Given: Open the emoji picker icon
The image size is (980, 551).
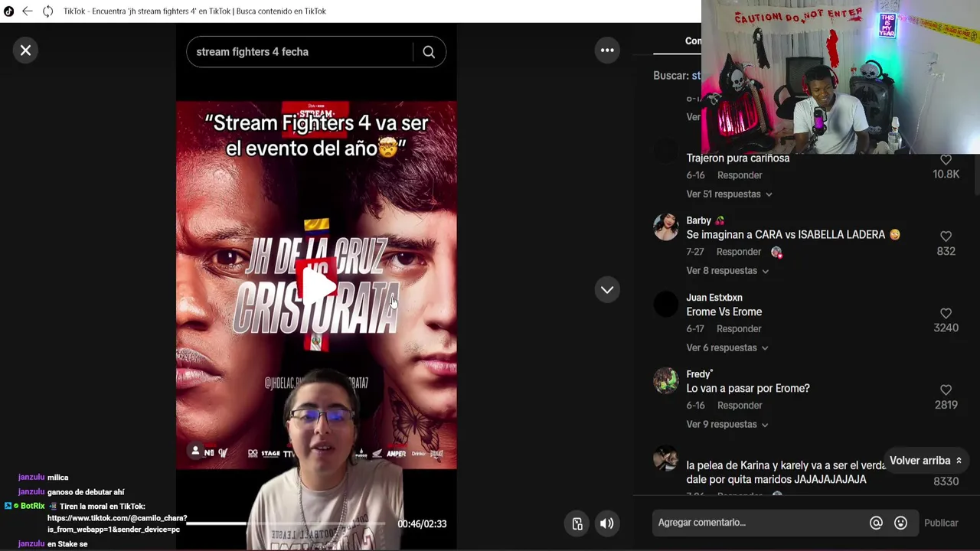Looking at the screenshot, I should [x=900, y=523].
